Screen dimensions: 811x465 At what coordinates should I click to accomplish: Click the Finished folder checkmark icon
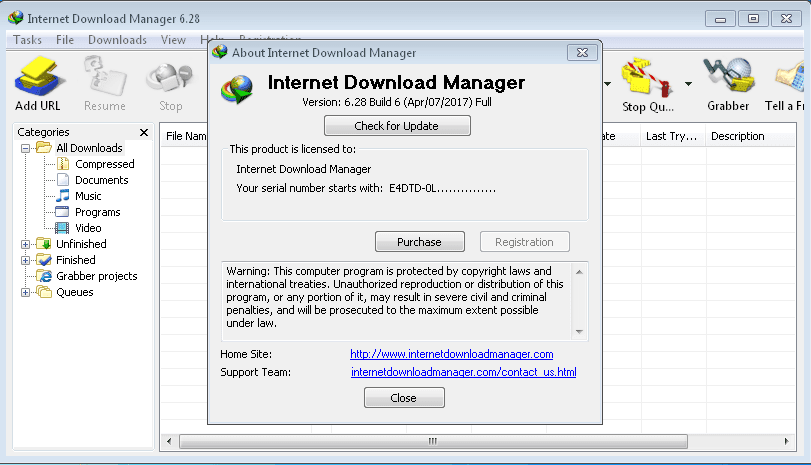click(x=44, y=260)
